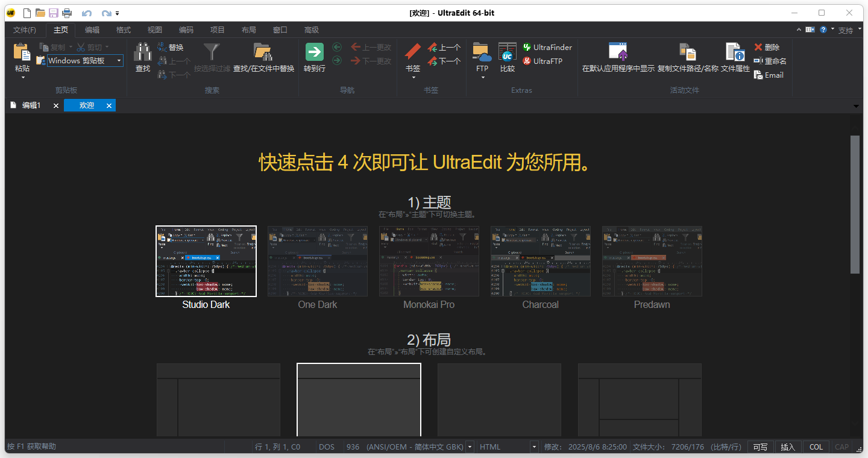Open the UltraEdit application logo menu
Viewport: 868px width, 458px height.
11,13
